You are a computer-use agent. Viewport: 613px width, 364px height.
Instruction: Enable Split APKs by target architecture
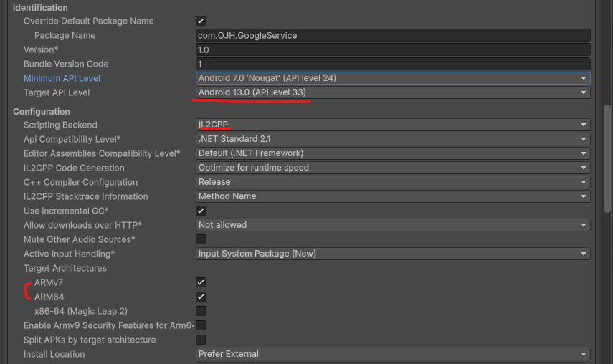[201, 340]
